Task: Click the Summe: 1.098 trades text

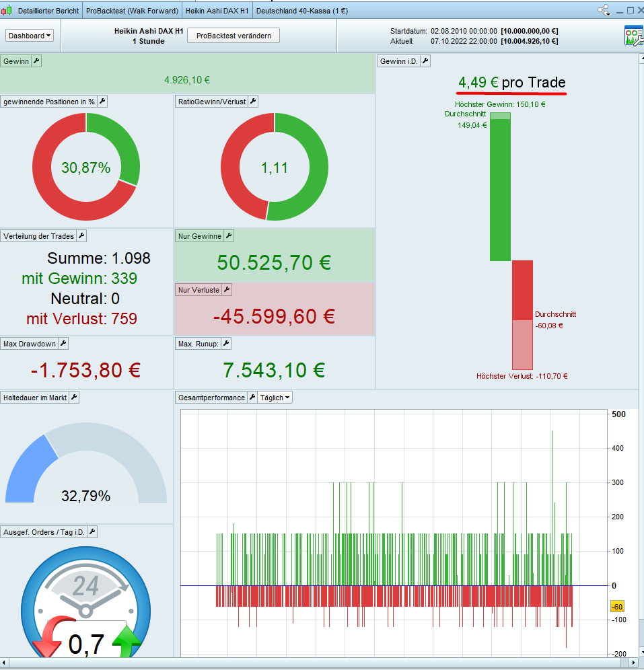Action: click(x=99, y=258)
